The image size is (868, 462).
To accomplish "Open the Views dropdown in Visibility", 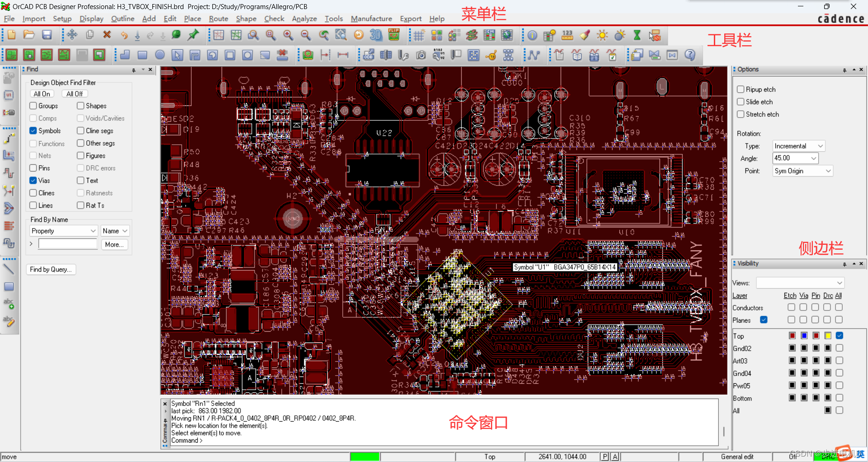I will (x=800, y=283).
